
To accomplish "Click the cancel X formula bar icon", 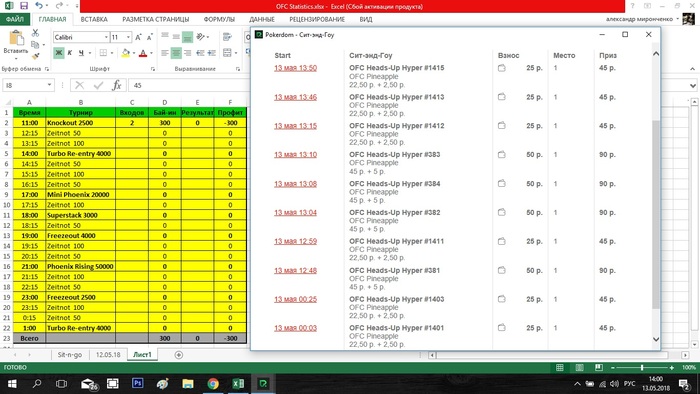I will pyautogui.click(x=80, y=85).
